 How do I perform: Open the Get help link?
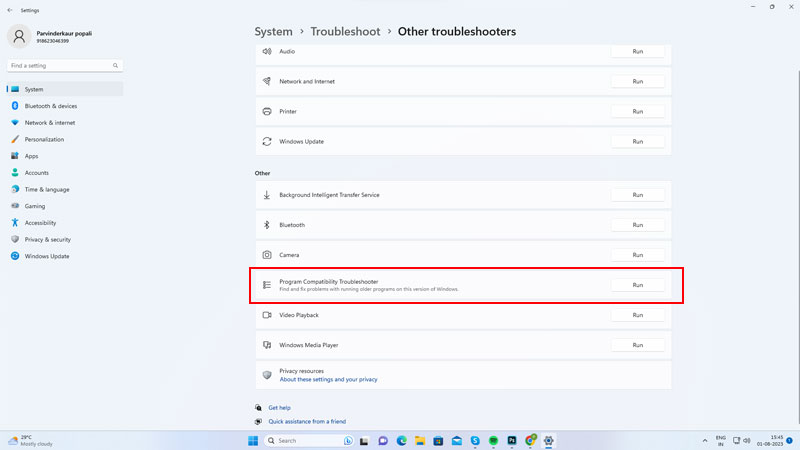279,408
